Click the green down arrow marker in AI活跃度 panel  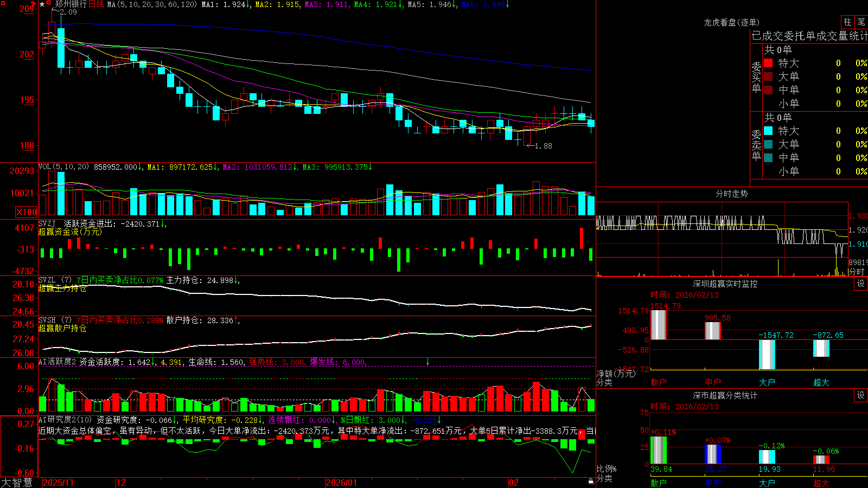pyautogui.click(x=427, y=362)
